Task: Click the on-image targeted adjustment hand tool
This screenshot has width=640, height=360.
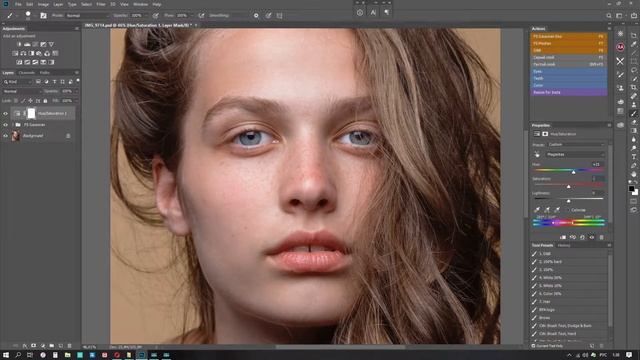Action: click(537, 154)
